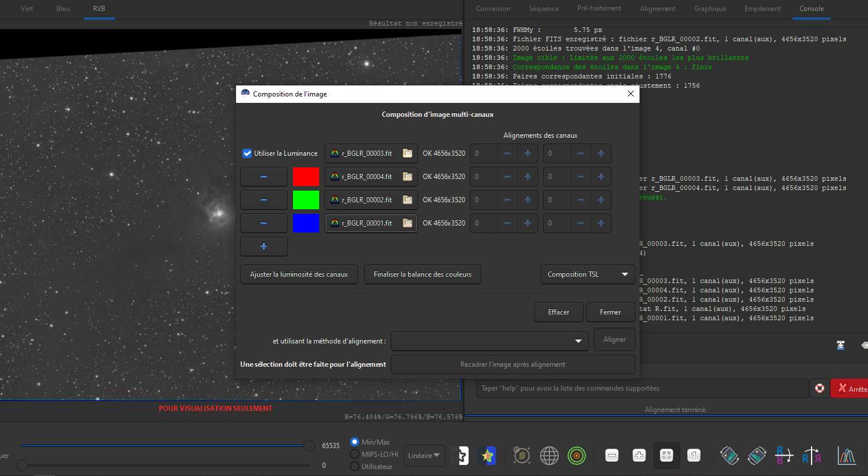
Task: Open the blue channel color swatch
Action: tap(306, 223)
